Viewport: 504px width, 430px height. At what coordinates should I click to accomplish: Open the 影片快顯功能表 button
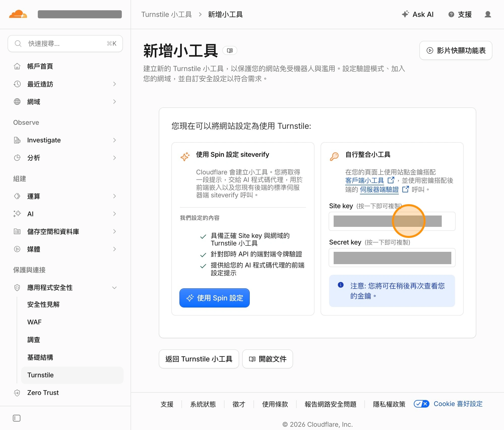(456, 50)
